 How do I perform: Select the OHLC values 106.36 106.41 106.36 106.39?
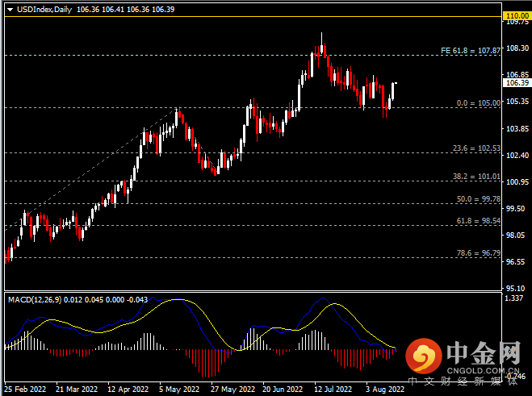tap(126, 10)
